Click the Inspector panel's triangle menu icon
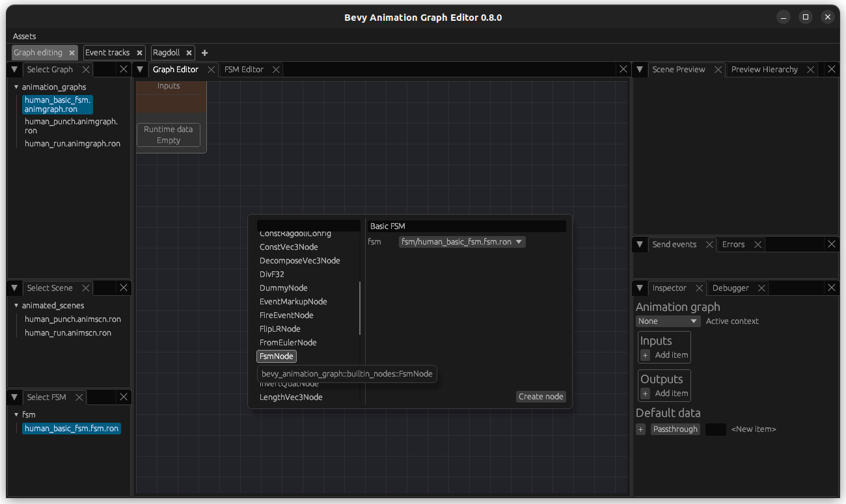Image resolution: width=846 pixels, height=504 pixels. [639, 287]
